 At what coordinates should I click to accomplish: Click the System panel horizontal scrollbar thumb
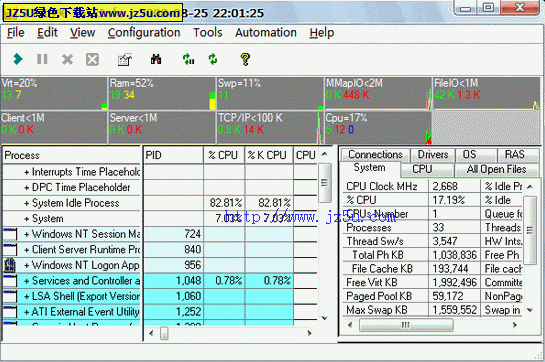coord(406,325)
